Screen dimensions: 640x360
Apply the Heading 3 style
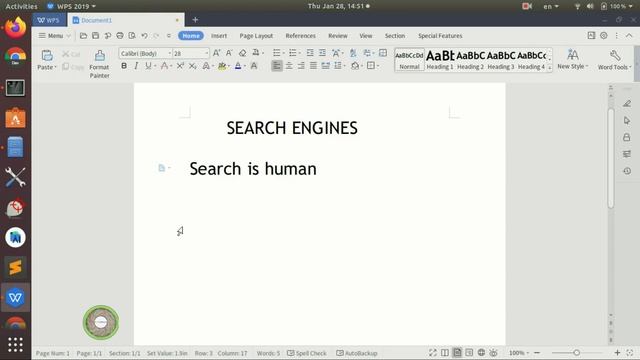point(501,60)
